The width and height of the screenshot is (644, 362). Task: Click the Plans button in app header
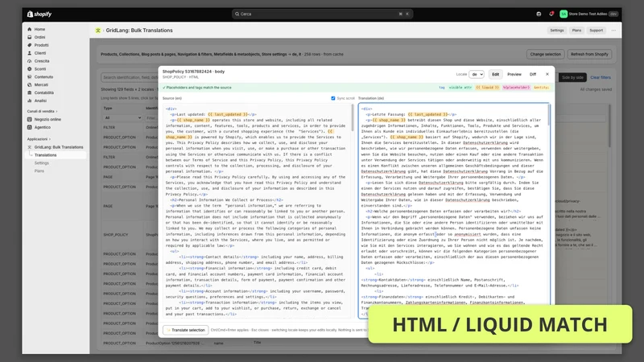[x=576, y=31]
